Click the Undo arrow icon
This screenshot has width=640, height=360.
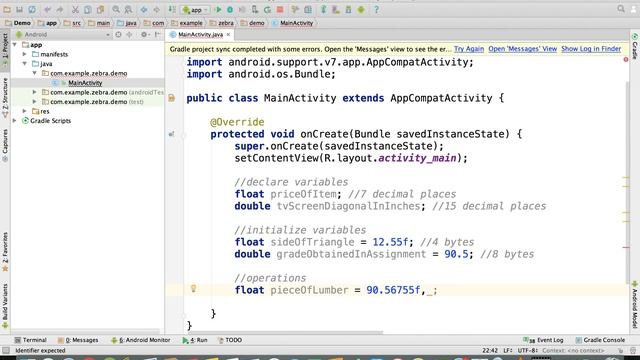click(x=47, y=9)
